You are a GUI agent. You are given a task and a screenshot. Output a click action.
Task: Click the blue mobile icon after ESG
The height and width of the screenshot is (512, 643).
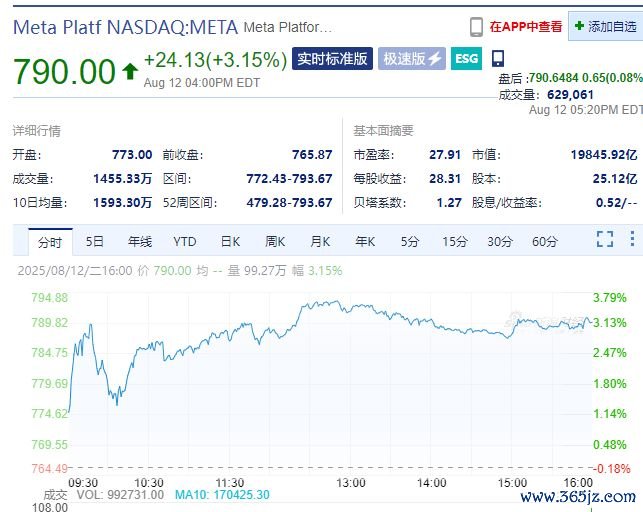(498, 59)
